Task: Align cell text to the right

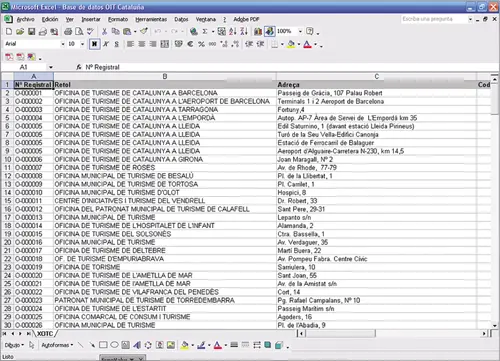Action: [153, 44]
